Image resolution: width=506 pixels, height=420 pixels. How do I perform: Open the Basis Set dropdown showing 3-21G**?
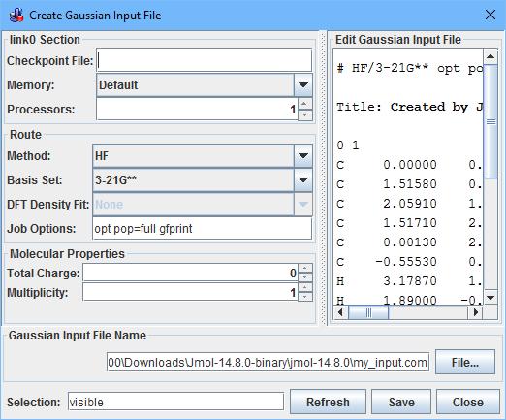tap(303, 179)
